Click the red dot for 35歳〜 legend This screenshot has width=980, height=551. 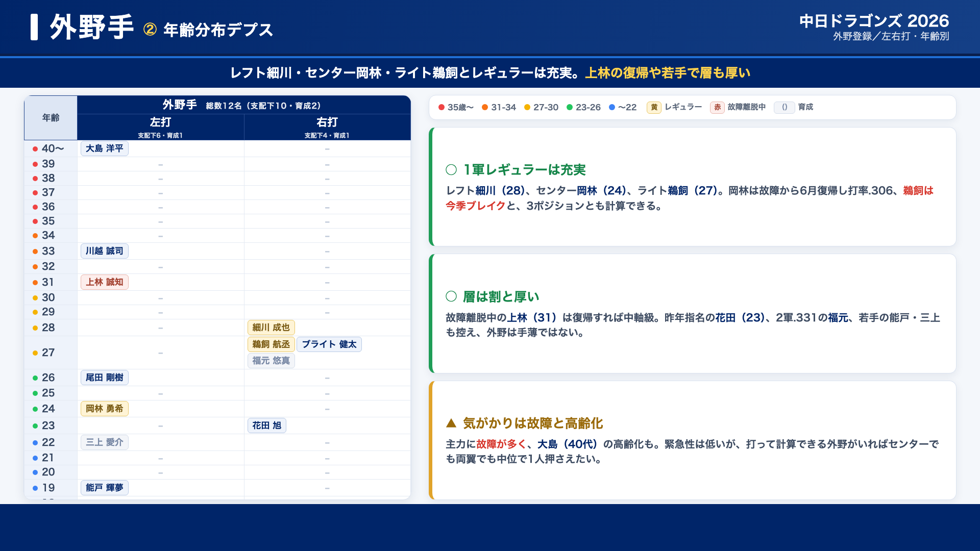(441, 107)
